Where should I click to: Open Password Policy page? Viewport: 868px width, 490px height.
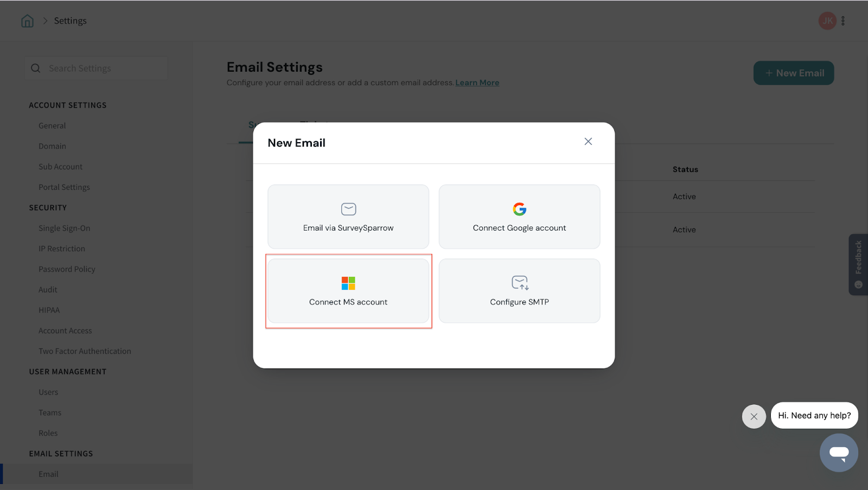[x=67, y=269]
